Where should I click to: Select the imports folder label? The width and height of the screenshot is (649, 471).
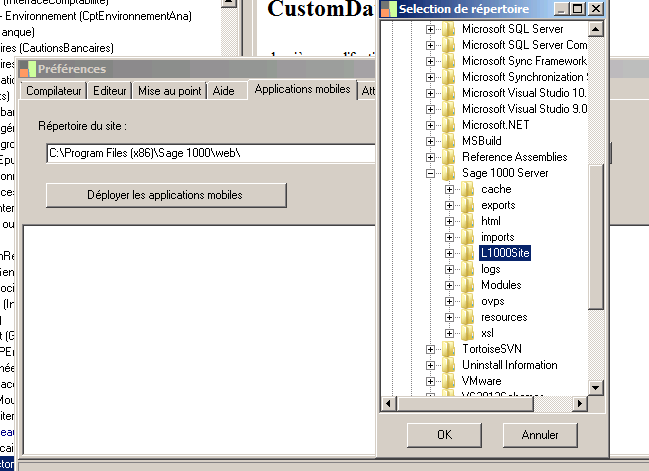[498, 237]
